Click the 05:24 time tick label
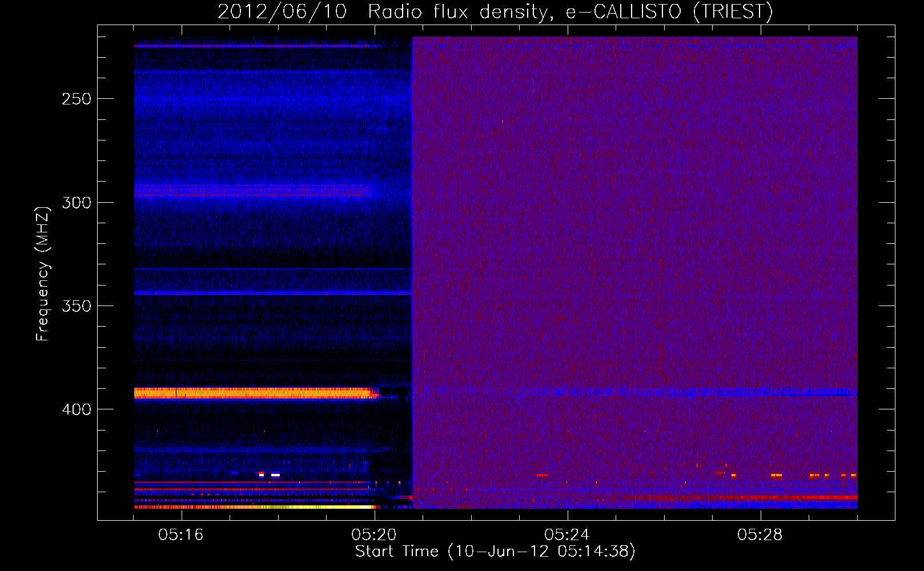Viewport: 924px width, 571px height. pyautogui.click(x=567, y=535)
